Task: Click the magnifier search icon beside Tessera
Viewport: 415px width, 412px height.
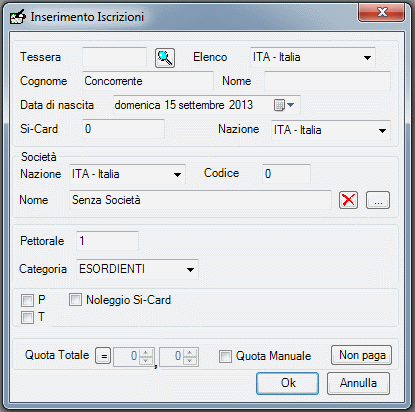Action: (x=165, y=58)
